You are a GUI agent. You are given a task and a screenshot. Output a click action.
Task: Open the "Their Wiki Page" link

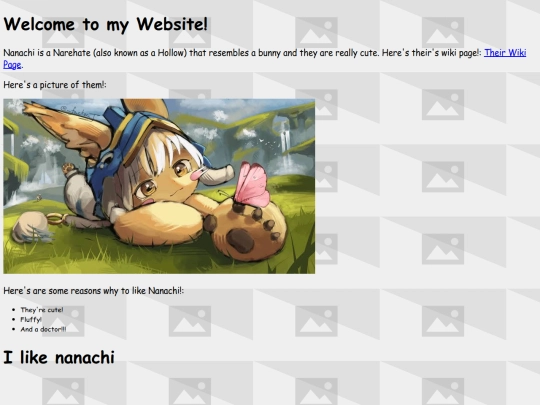[505, 53]
